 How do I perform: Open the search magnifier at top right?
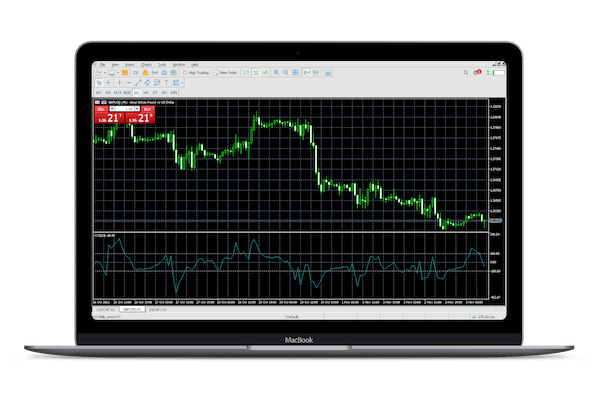(x=466, y=72)
